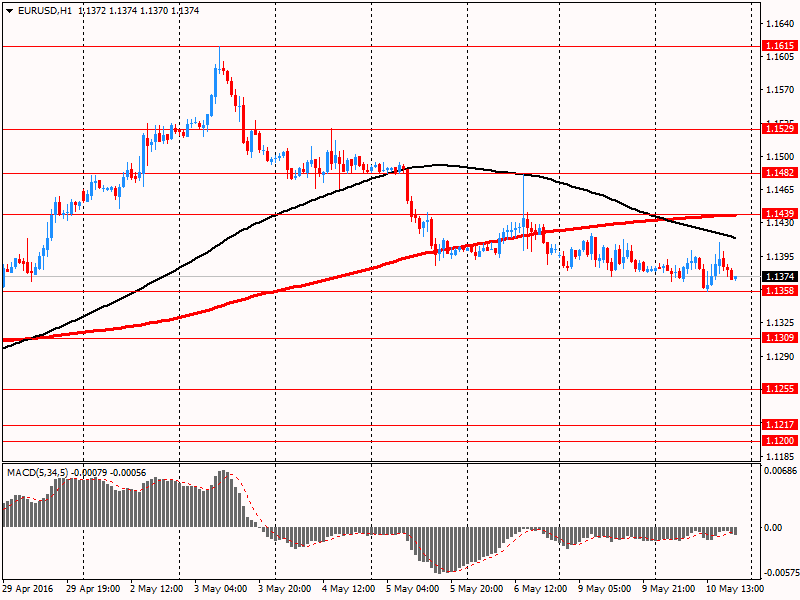Select the 1.1482 price level label
The height and width of the screenshot is (600, 800).
pos(780,173)
